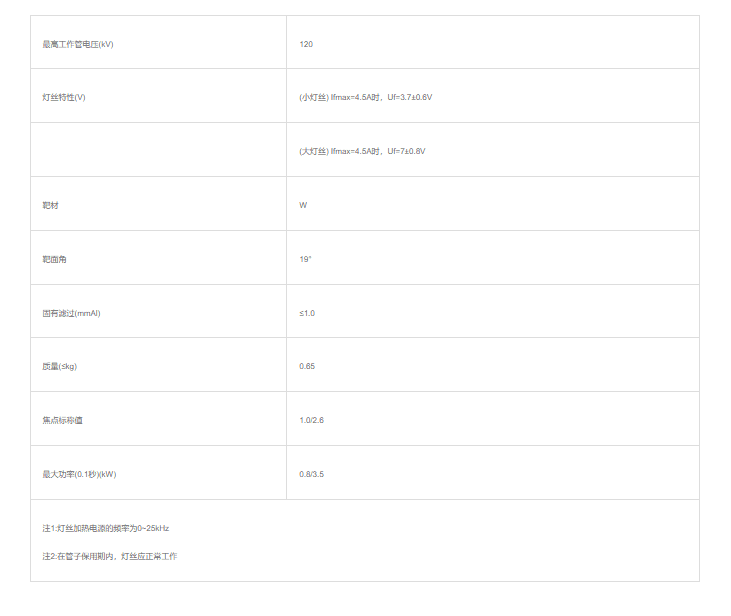
Task: Click the 靶面角 row label
Action: [55, 259]
